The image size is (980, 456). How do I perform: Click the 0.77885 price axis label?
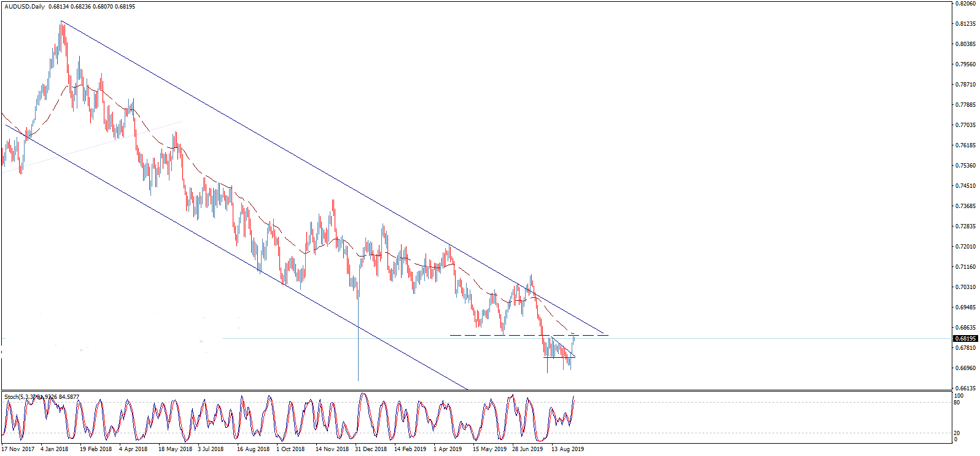(x=966, y=105)
